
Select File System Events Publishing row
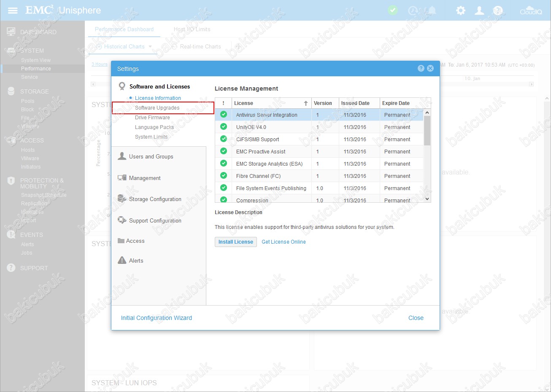(x=319, y=188)
